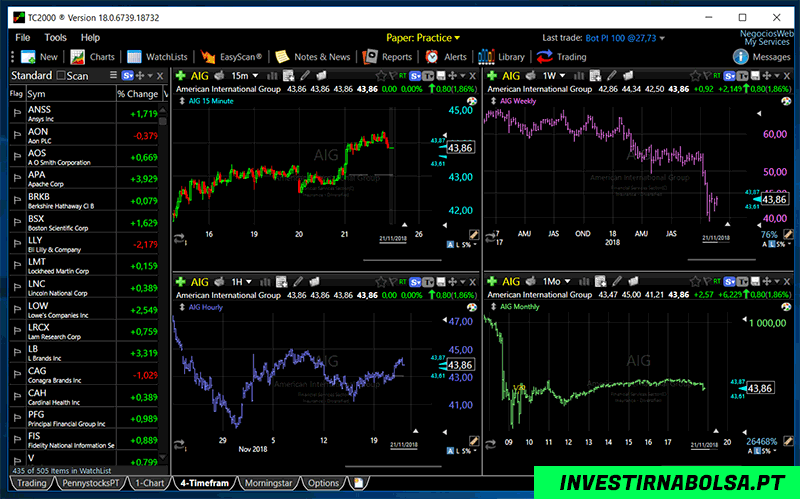Open the 1Mo timeframe dropdown

coord(557,282)
